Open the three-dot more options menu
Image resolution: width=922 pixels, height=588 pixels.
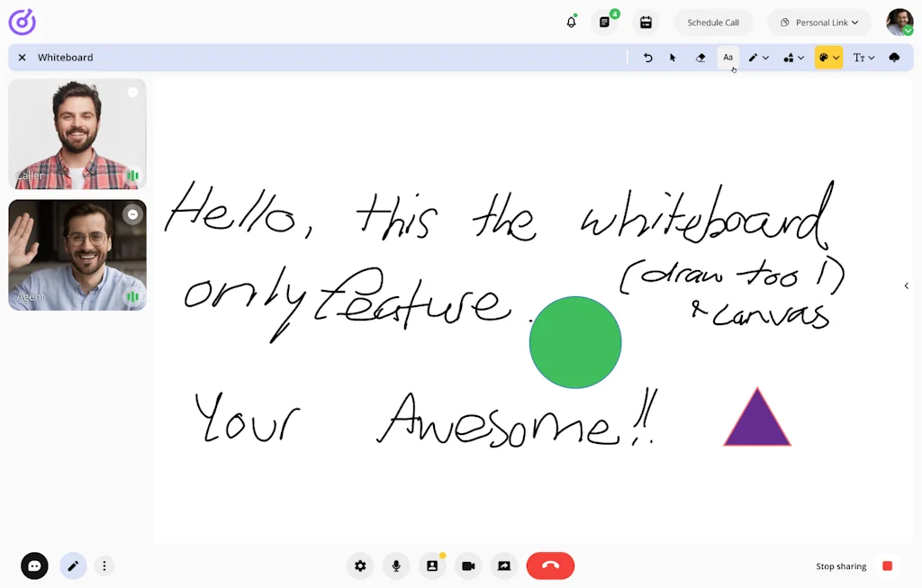point(104,565)
